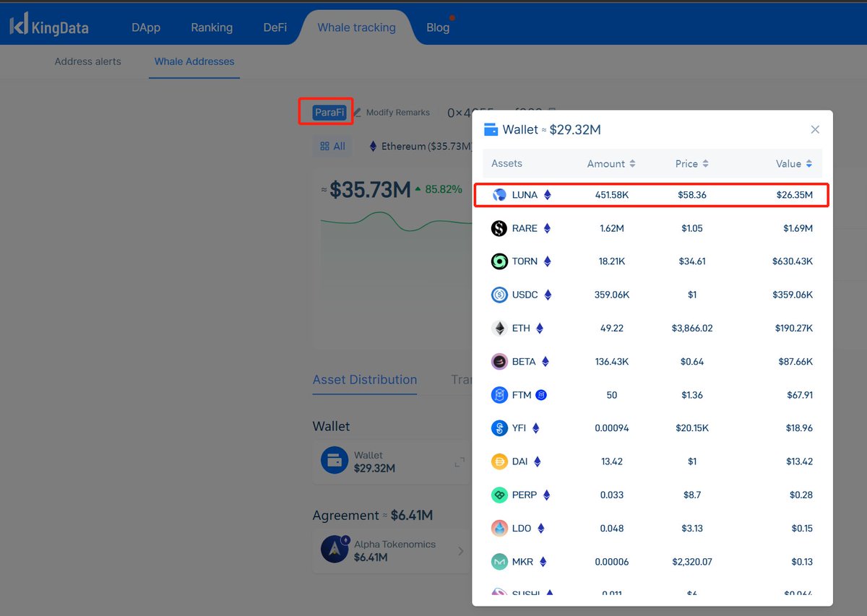Viewport: 867px width, 616px height.
Task: Click YFI price $20.15K
Action: (692, 428)
